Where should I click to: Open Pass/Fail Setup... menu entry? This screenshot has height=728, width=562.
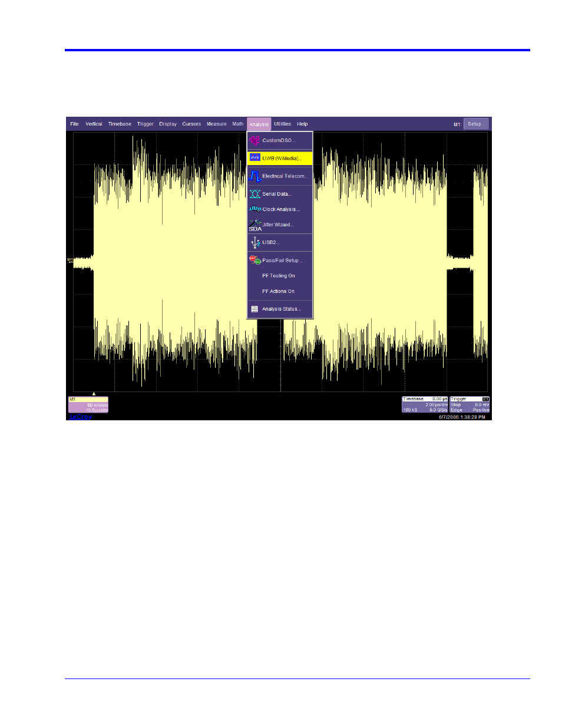[x=280, y=260]
